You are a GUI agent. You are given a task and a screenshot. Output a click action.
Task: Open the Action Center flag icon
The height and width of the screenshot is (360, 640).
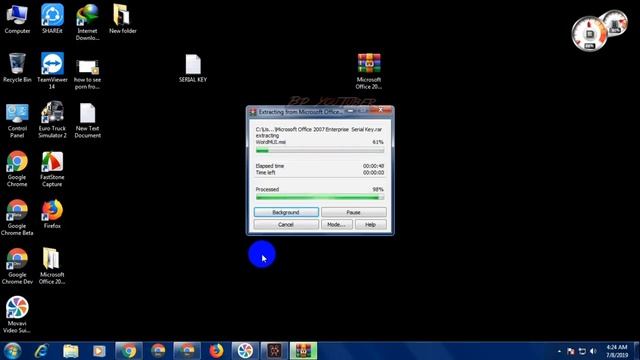(571, 351)
